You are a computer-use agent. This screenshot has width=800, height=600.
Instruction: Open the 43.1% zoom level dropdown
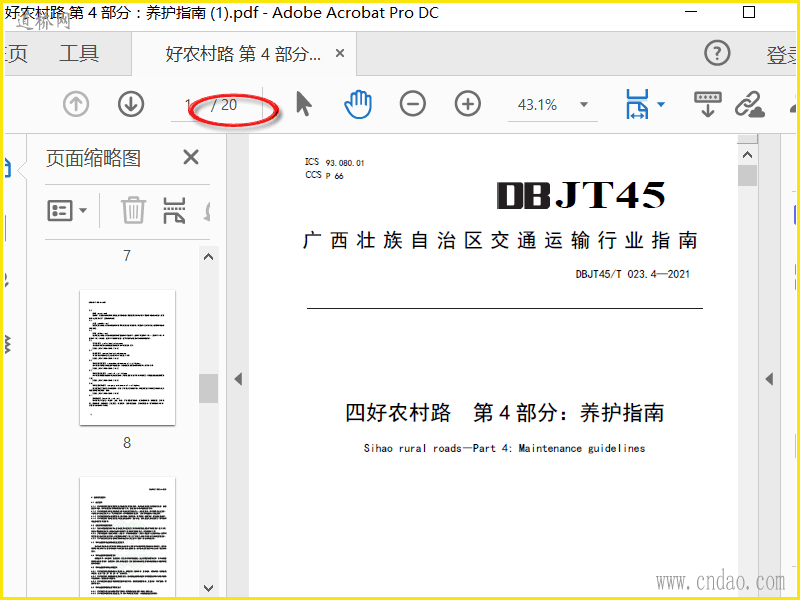pyautogui.click(x=584, y=105)
